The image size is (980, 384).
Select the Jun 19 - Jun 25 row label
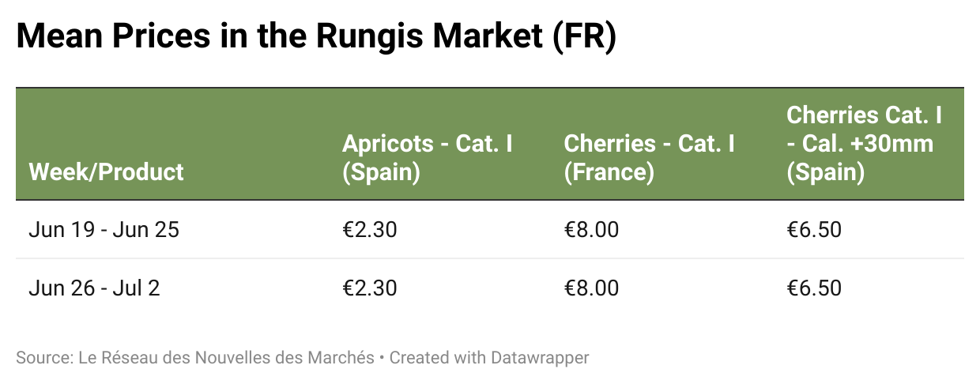click(104, 230)
